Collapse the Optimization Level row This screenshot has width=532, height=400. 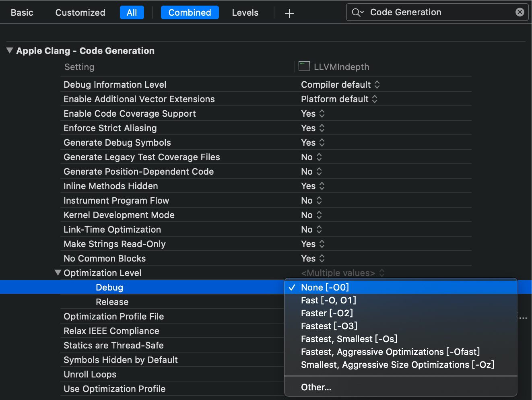[x=58, y=272]
